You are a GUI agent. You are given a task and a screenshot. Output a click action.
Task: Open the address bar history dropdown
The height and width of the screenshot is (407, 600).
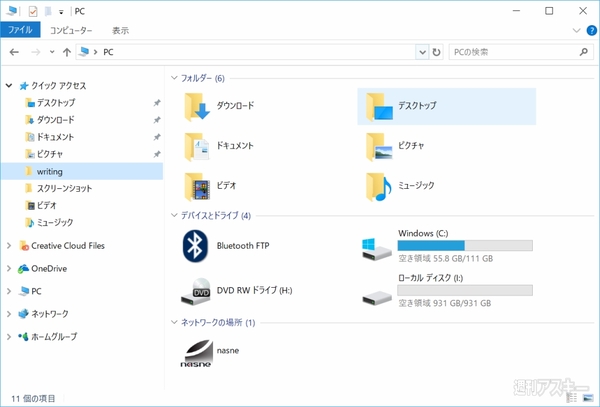pyautogui.click(x=422, y=52)
